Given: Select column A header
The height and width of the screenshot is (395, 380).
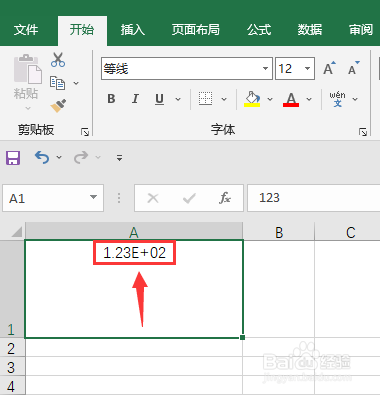Looking at the screenshot, I should (x=134, y=231).
